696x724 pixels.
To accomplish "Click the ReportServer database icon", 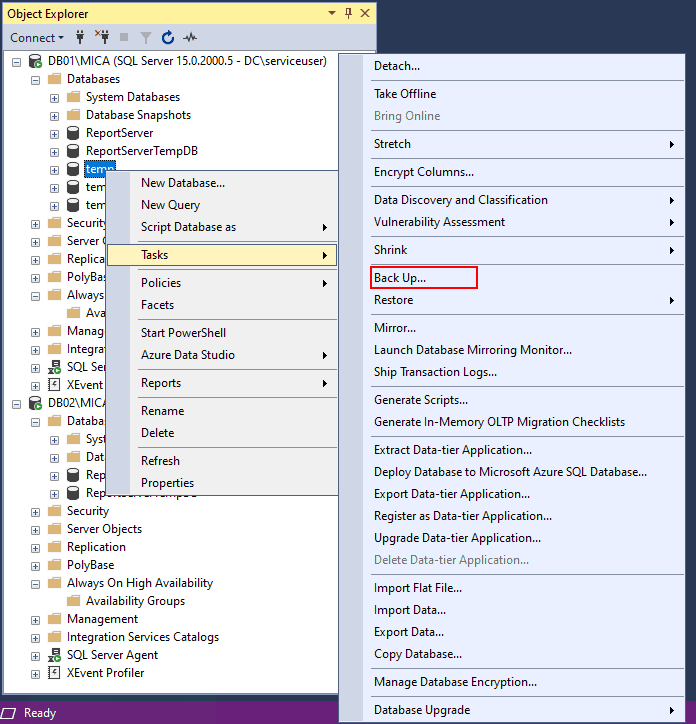I will click(73, 133).
